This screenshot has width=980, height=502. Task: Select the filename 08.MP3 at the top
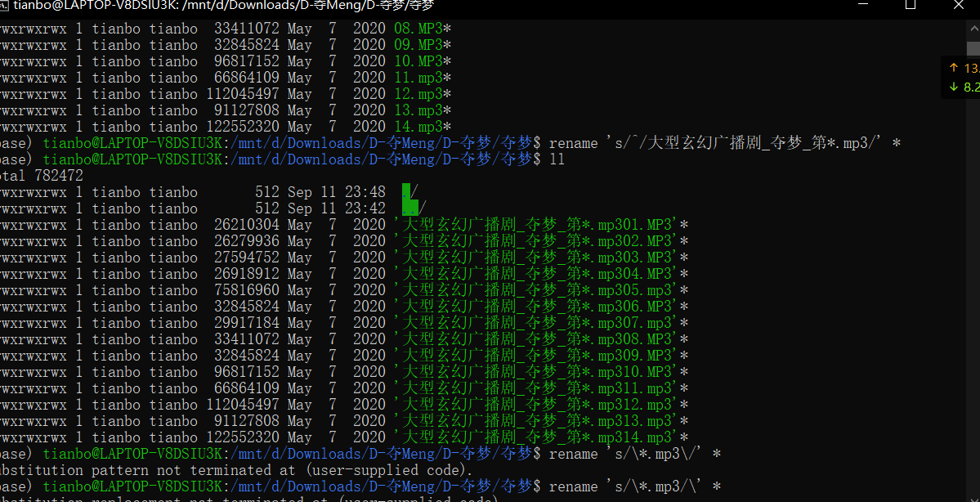coord(418,28)
